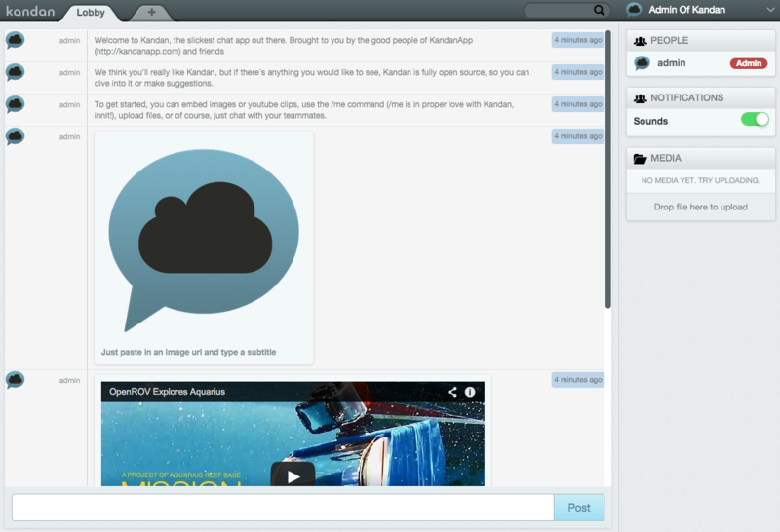Click the search magnifier icon
This screenshot has width=780, height=532.
click(599, 10)
